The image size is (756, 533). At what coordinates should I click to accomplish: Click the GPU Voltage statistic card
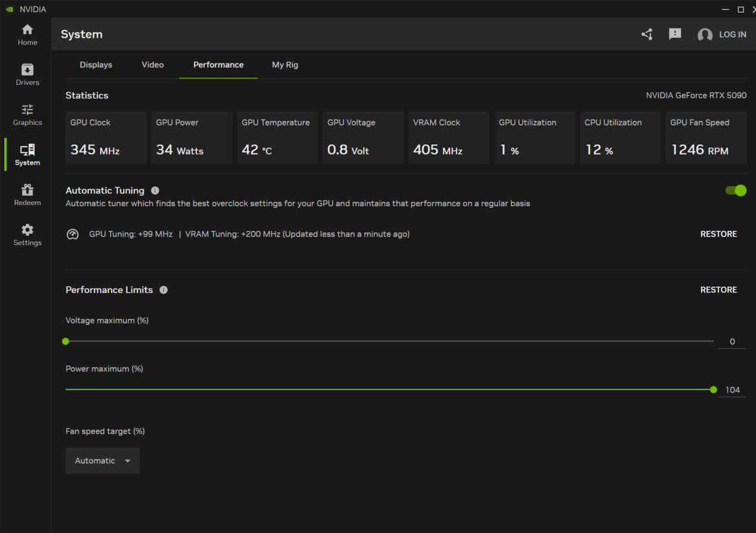363,138
